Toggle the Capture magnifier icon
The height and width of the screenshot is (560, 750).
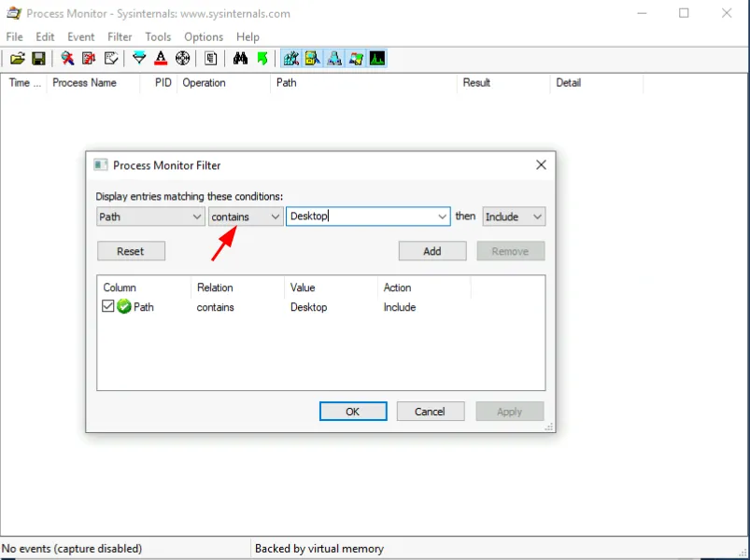[x=67, y=59]
